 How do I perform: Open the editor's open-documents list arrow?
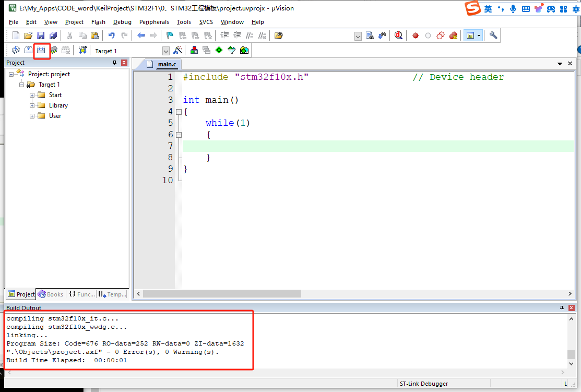[x=560, y=64]
